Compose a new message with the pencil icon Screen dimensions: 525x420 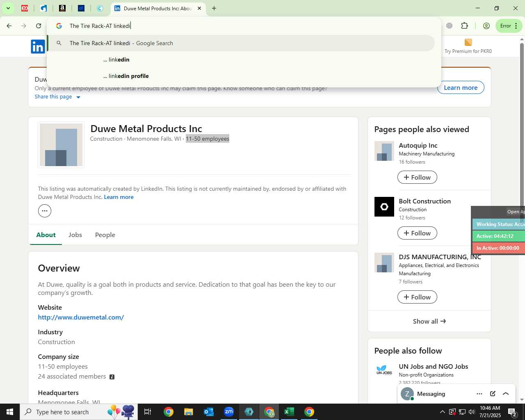coord(493,394)
